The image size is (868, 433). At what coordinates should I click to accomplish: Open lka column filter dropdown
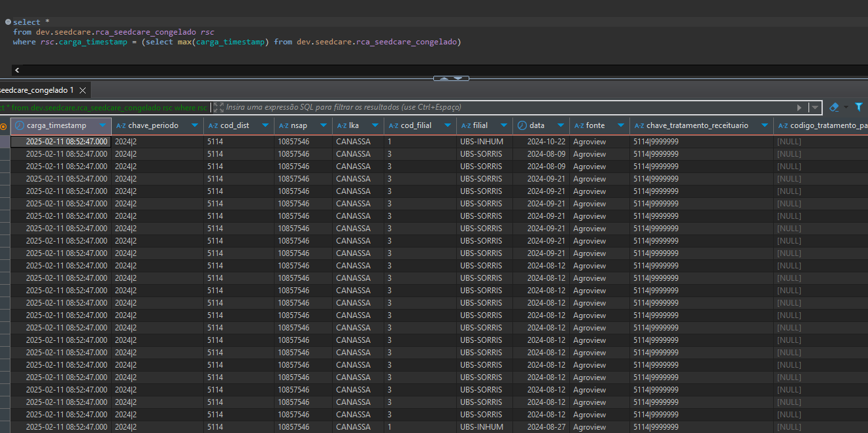[x=375, y=125]
